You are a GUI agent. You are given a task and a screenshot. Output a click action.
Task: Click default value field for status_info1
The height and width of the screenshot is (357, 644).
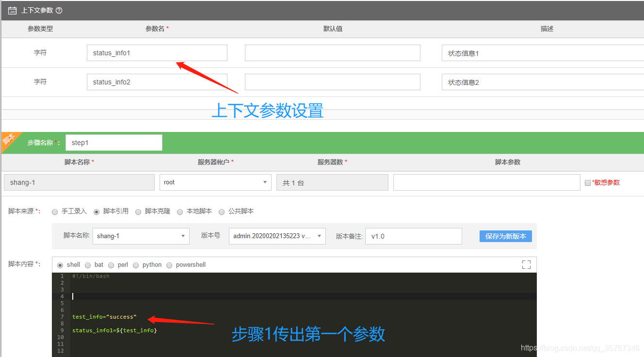point(333,53)
